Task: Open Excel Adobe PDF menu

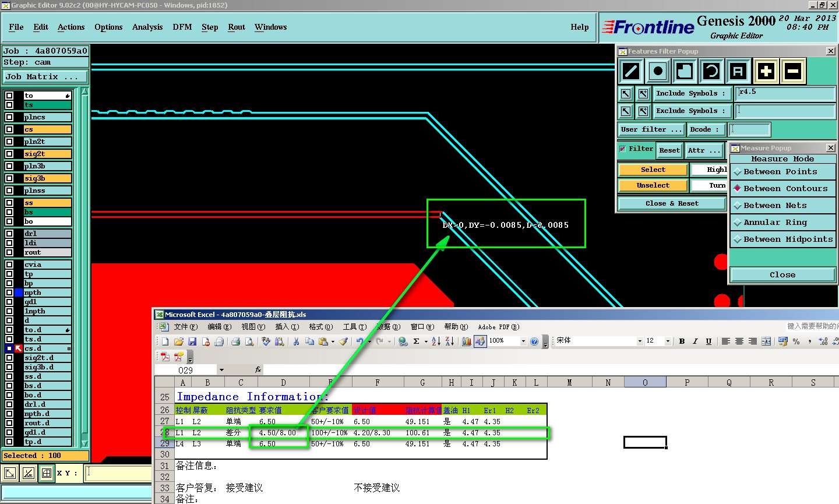Action: [x=499, y=327]
